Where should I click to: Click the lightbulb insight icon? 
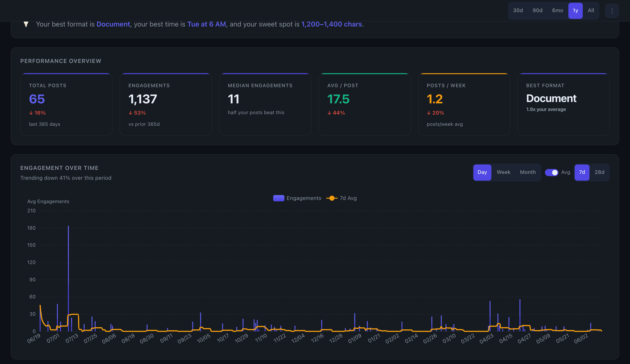(26, 24)
